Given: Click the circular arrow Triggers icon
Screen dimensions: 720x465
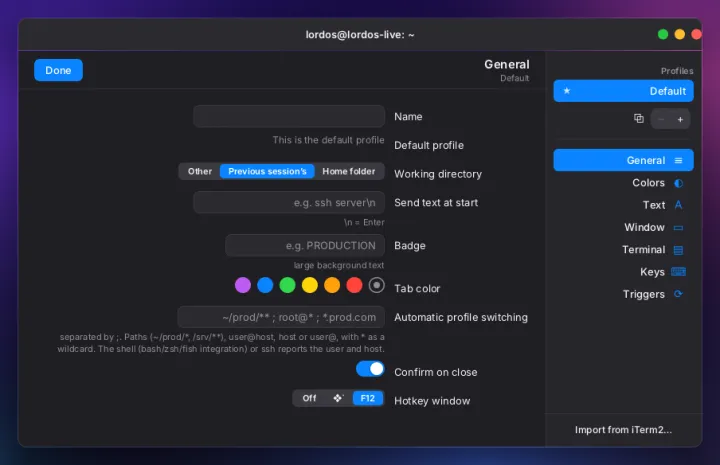Looking at the screenshot, I should pyautogui.click(x=678, y=294).
